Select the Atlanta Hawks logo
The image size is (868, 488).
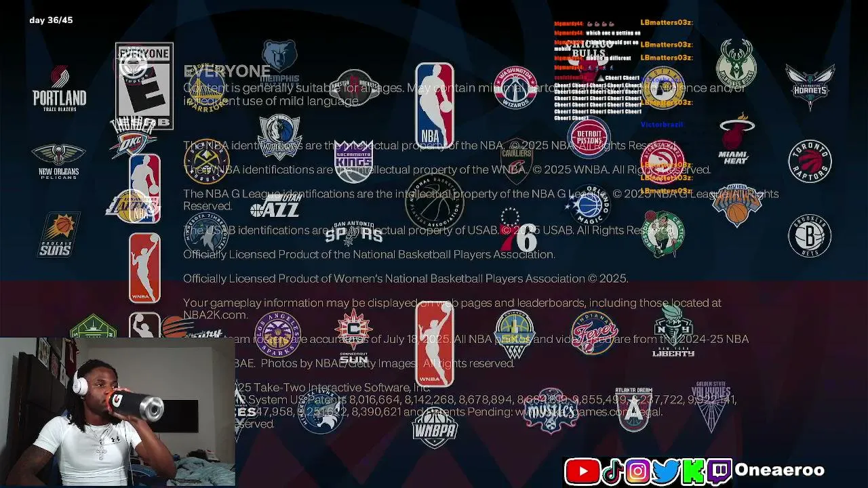click(x=663, y=161)
